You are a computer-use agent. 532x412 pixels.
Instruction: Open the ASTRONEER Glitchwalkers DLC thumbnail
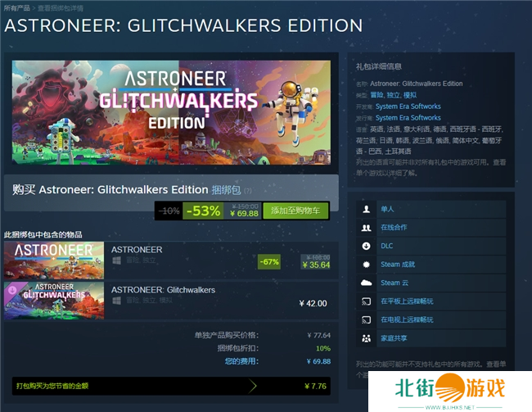click(54, 301)
